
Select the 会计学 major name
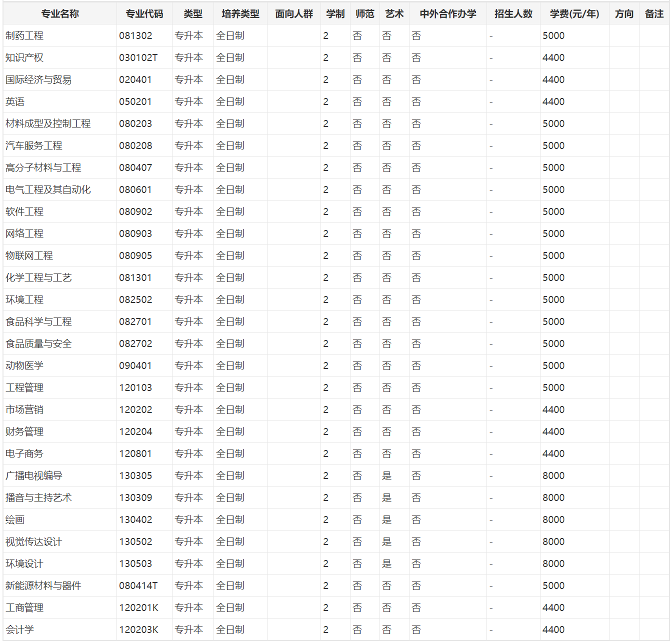point(19,630)
